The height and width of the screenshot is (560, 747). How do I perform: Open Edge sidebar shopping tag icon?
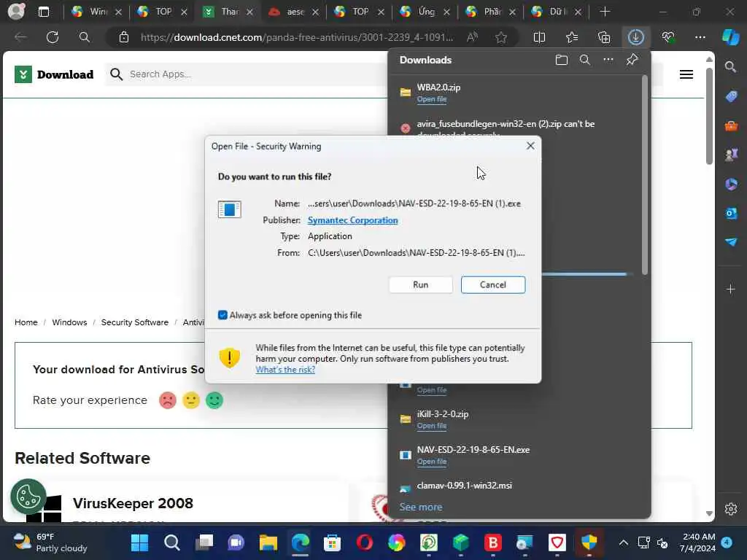tap(731, 96)
